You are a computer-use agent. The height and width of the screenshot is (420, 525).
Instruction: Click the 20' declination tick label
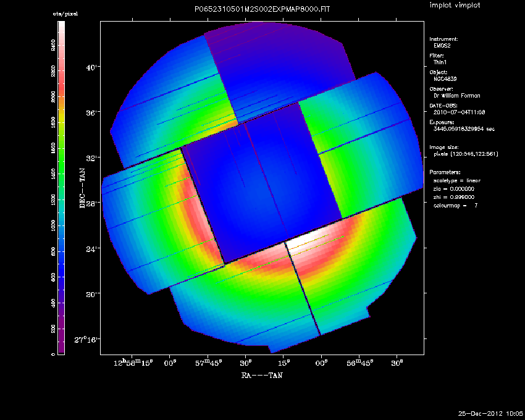pyautogui.click(x=93, y=295)
